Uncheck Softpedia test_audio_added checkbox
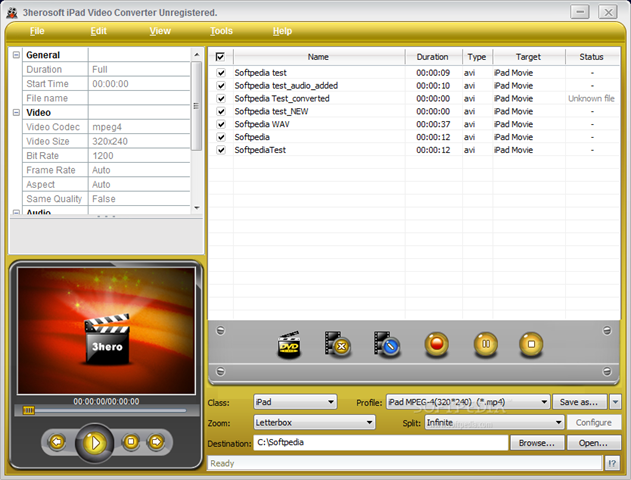 tap(221, 86)
